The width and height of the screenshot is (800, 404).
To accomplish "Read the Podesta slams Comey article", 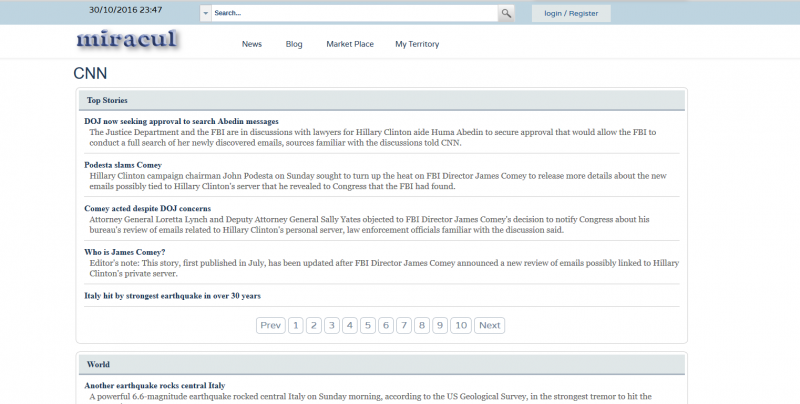I will click(x=123, y=164).
